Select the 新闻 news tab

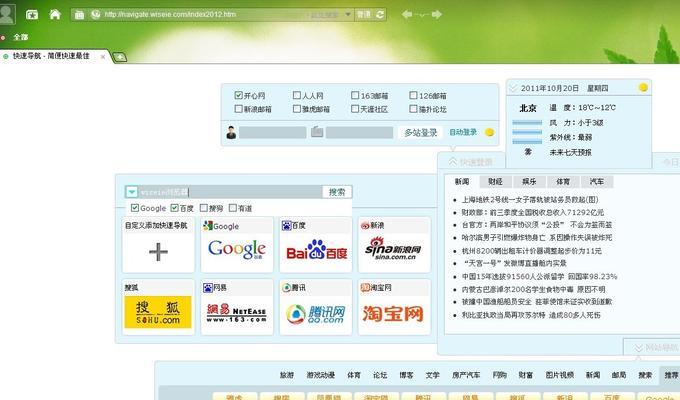coord(461,181)
